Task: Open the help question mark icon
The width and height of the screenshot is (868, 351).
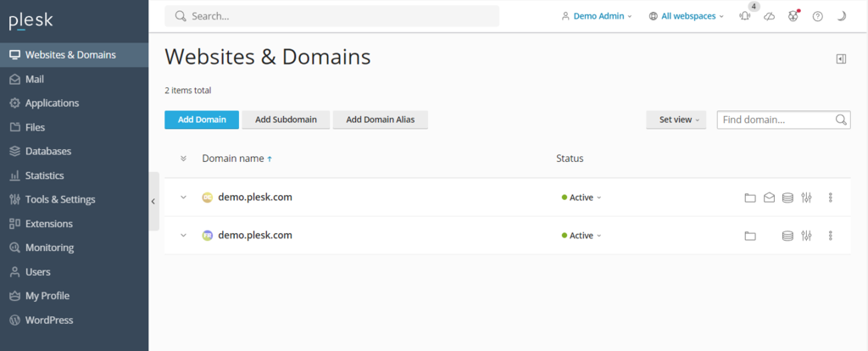Action: [817, 16]
